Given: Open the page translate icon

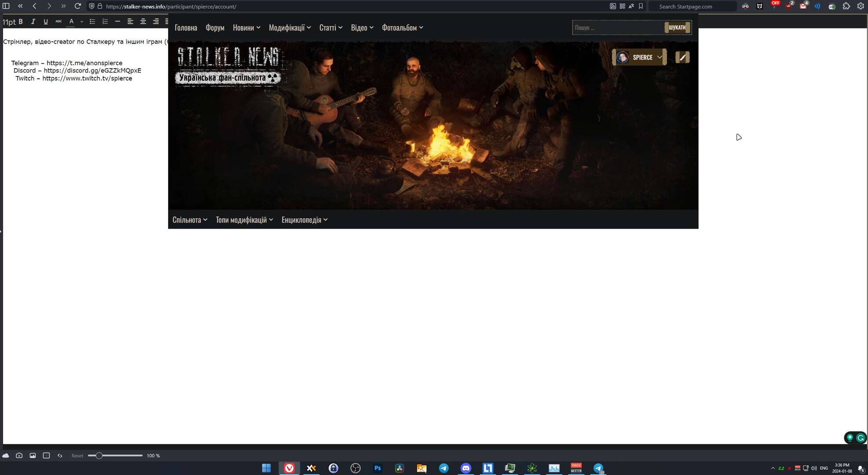Looking at the screenshot, I should pos(631,6).
